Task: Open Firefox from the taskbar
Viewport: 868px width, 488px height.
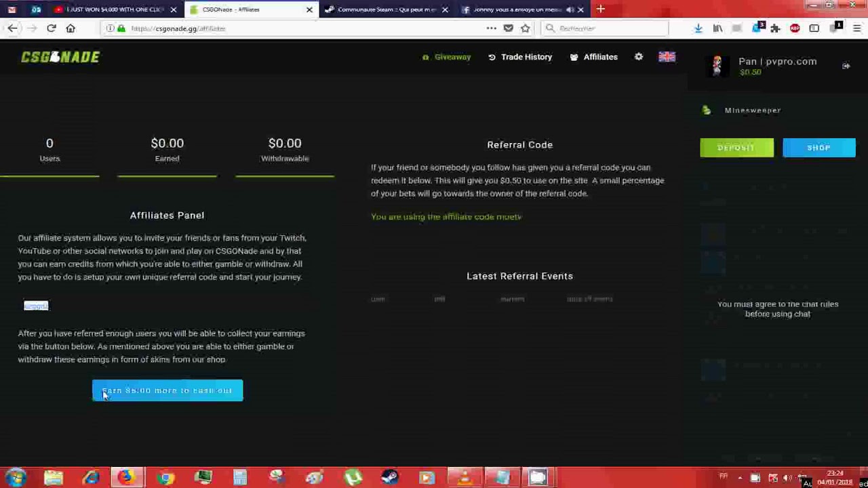Action: click(126, 478)
